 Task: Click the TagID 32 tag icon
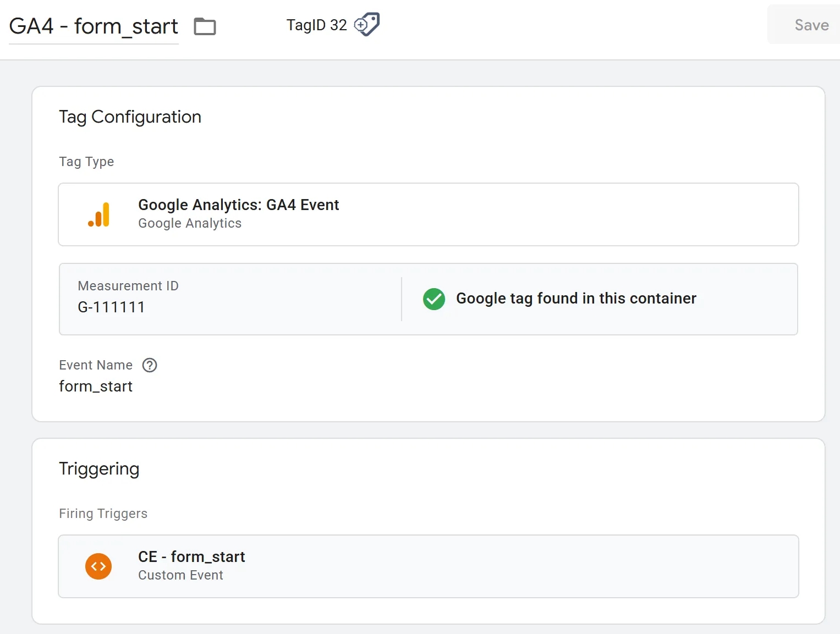tap(367, 24)
